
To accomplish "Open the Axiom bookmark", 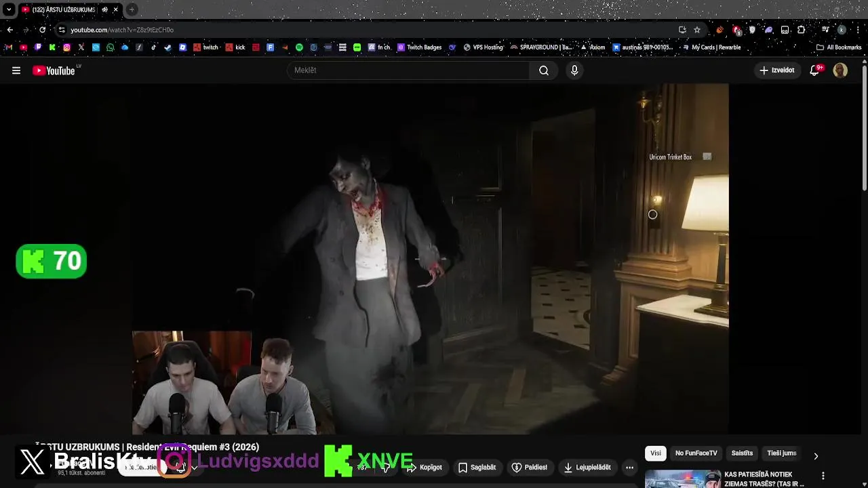I will pyautogui.click(x=592, y=47).
